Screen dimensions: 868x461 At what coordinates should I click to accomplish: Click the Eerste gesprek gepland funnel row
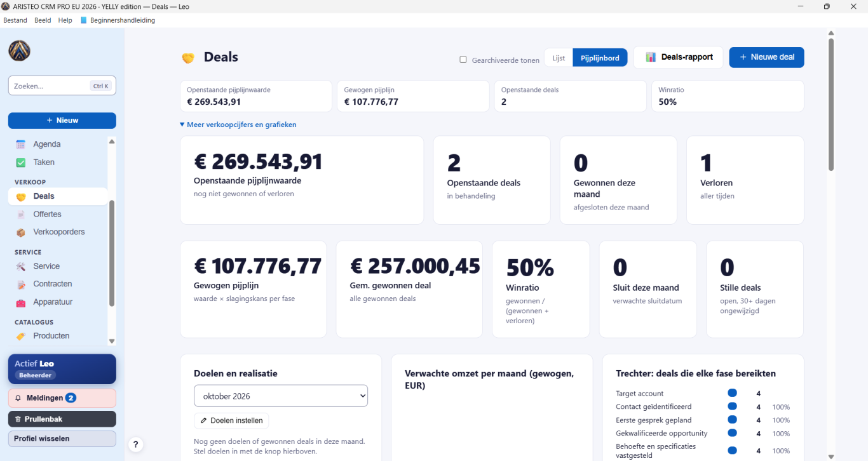click(703, 420)
